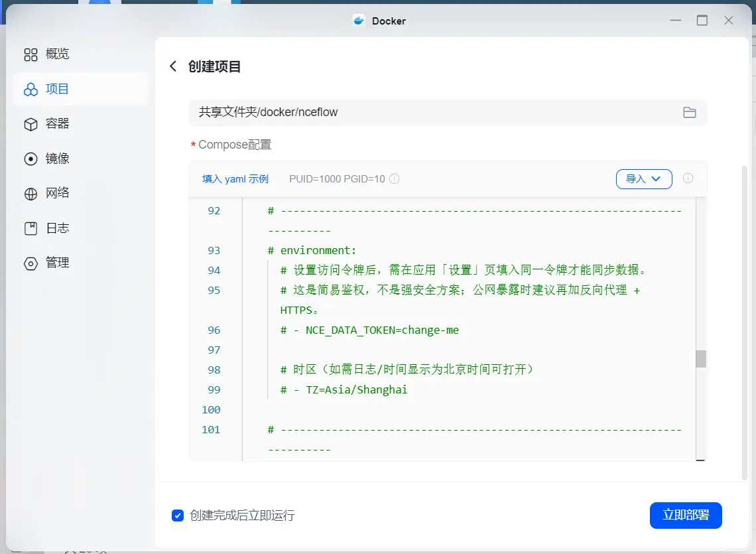Maximize the Docker window
Viewport: 756px width, 554px height.
coord(702,21)
